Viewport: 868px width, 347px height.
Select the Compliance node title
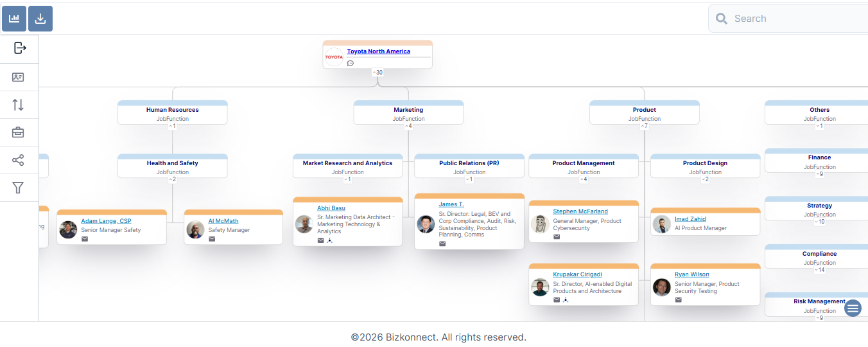pos(819,254)
